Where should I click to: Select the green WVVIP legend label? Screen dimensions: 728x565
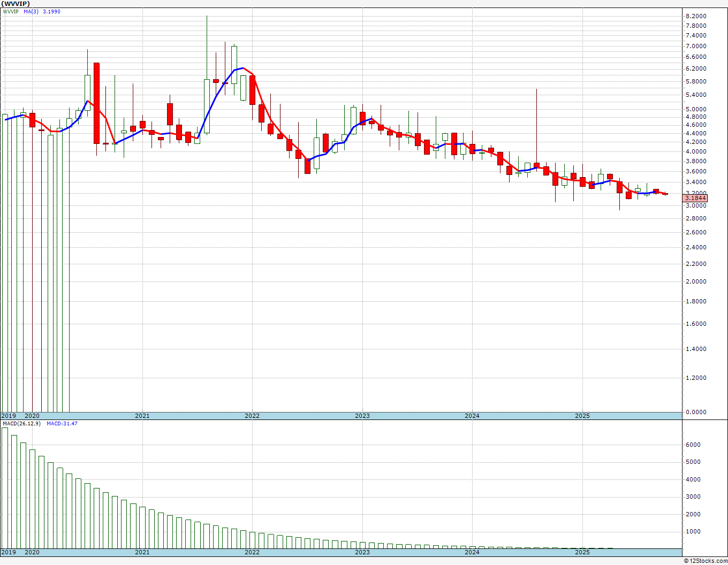click(x=11, y=12)
